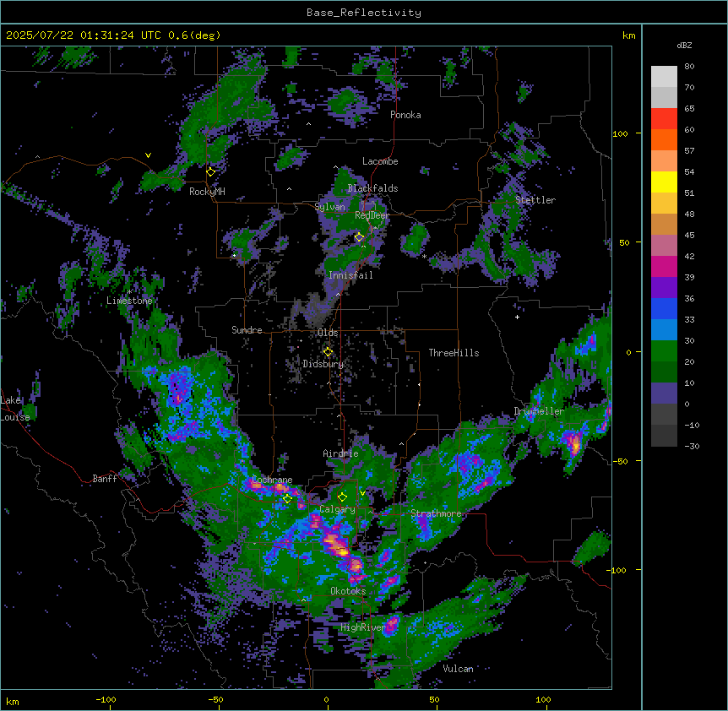This screenshot has height=711, width=728.
Task: Click the Didsbury city label
Action: 323,364
